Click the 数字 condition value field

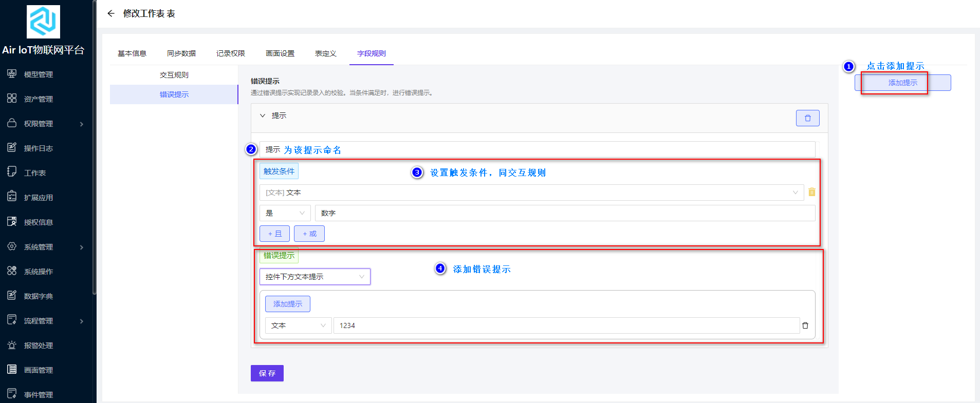click(x=565, y=213)
